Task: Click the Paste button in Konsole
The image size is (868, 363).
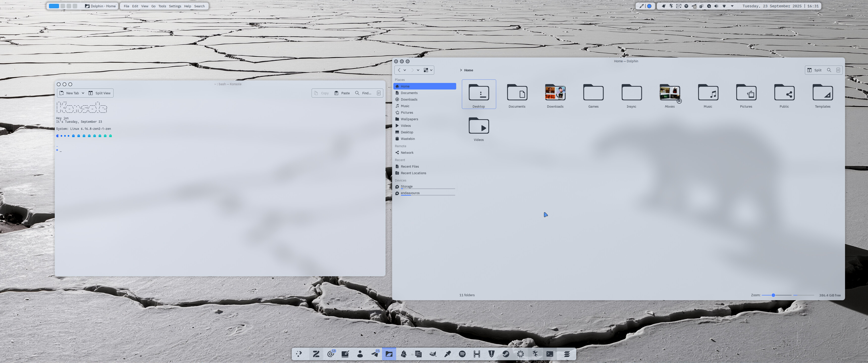Action: coord(342,93)
